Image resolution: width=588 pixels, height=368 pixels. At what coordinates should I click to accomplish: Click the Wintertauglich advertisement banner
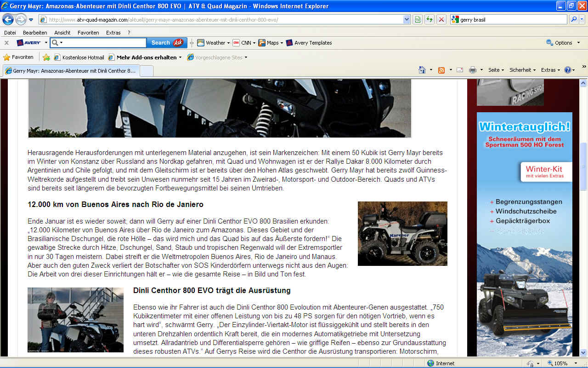click(x=525, y=235)
